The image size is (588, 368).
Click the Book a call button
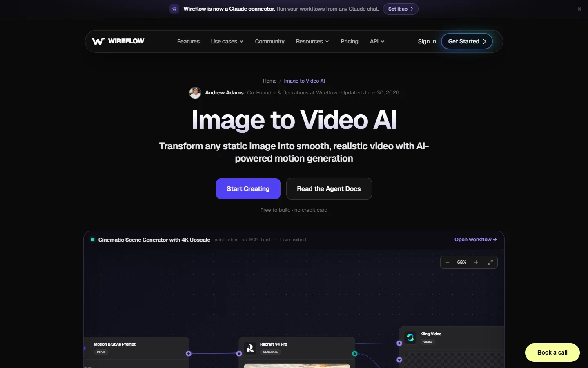[x=552, y=352]
